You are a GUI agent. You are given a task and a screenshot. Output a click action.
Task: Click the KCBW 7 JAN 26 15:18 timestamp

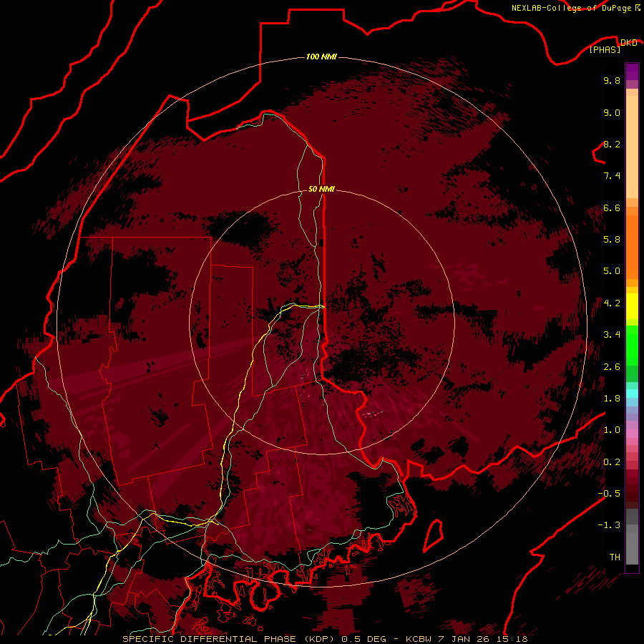[467, 639]
